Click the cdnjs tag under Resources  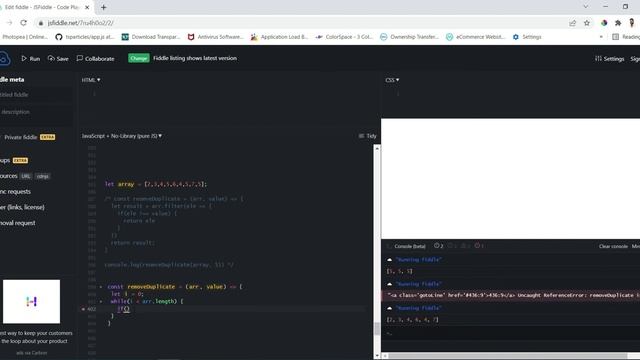[42, 176]
